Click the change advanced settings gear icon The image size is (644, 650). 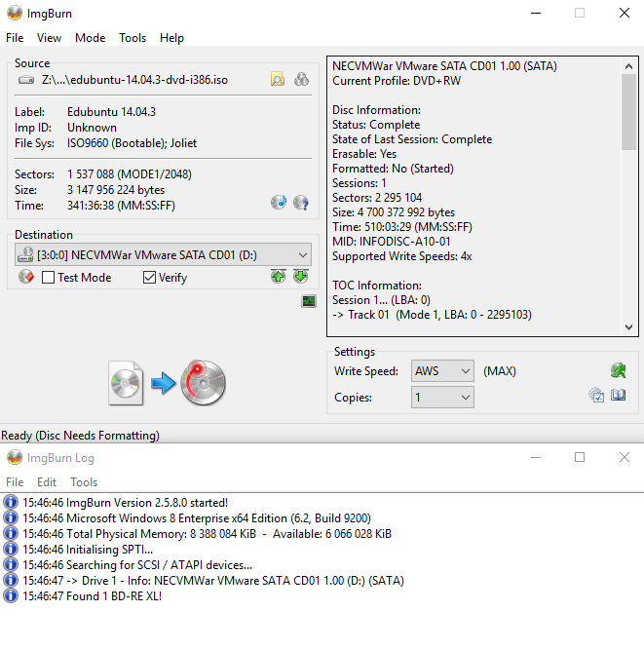click(x=596, y=395)
